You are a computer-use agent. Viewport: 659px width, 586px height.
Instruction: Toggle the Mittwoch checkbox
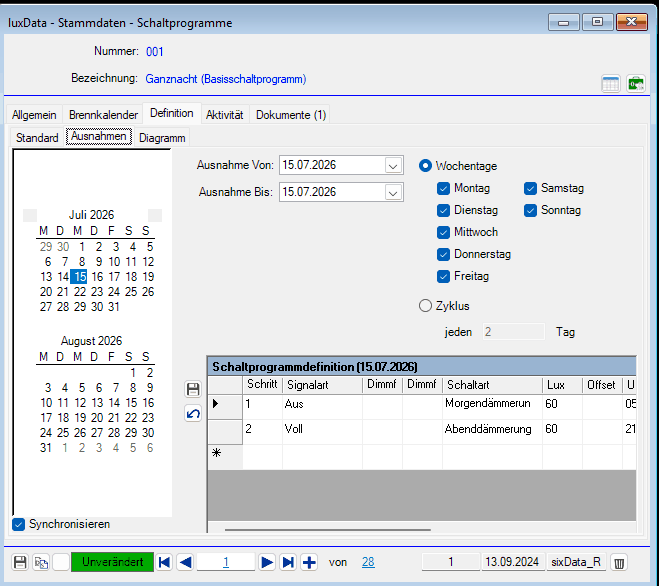pyautogui.click(x=443, y=232)
